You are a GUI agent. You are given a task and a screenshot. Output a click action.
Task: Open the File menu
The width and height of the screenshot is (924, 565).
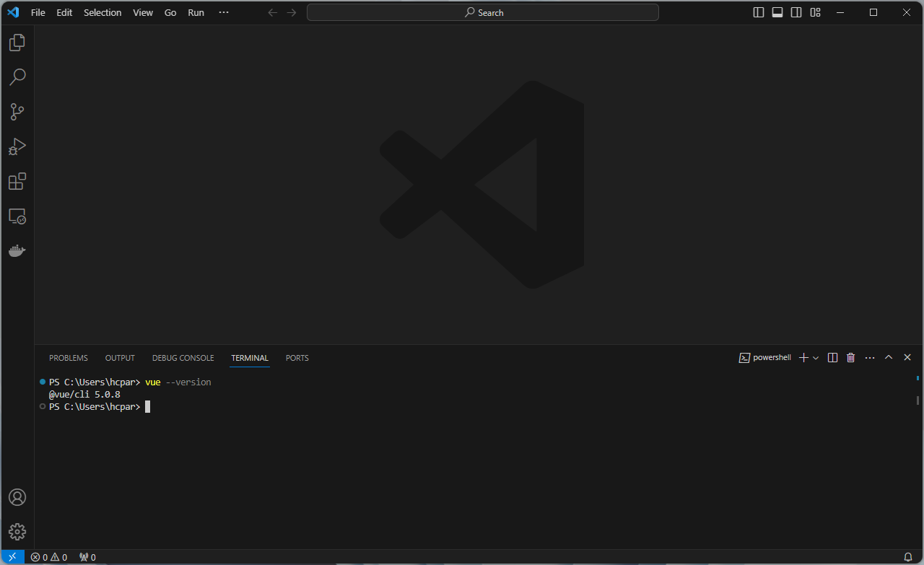pos(38,12)
